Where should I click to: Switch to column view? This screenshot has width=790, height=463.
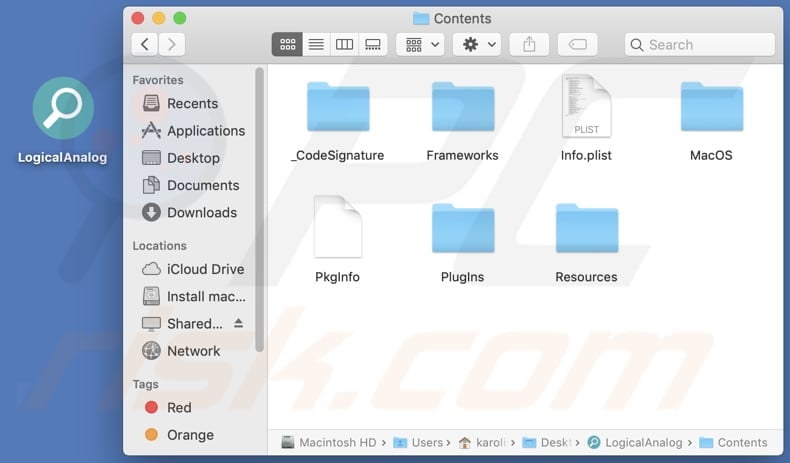click(x=345, y=45)
